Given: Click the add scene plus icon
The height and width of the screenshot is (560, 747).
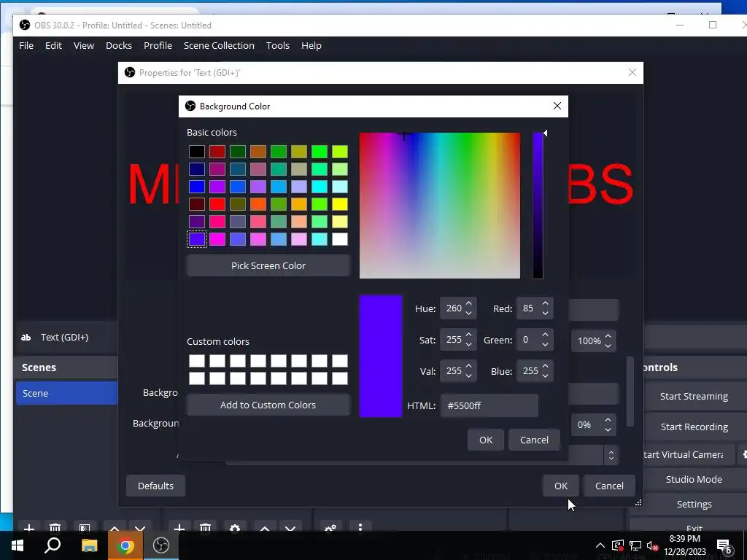Looking at the screenshot, I should (29, 529).
